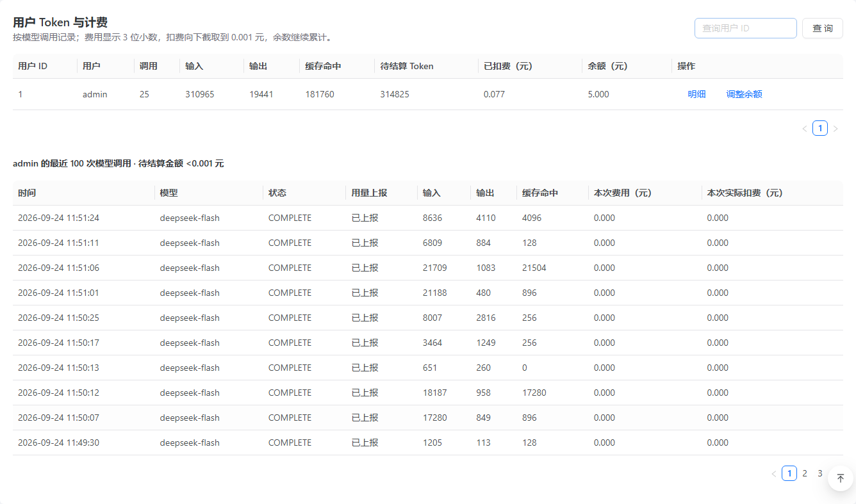
Task: Click 调整余额 link for admin
Action: click(744, 94)
